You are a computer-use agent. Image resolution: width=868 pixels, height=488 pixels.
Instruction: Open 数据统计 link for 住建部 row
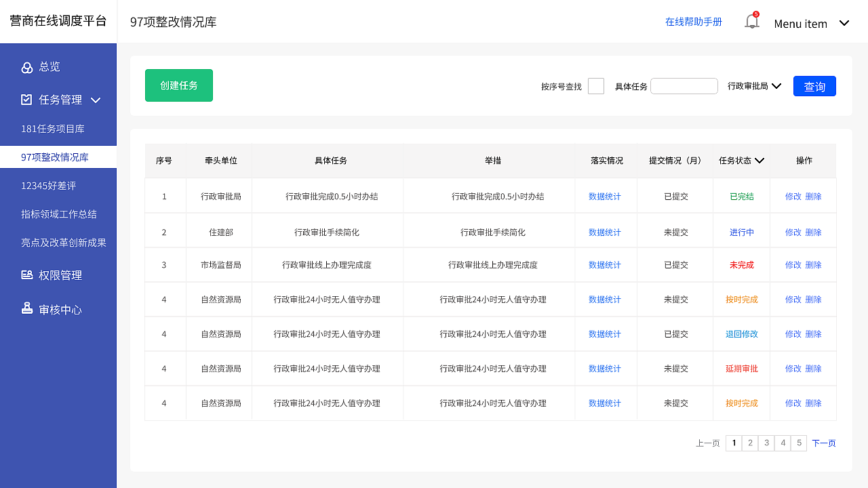tap(605, 232)
